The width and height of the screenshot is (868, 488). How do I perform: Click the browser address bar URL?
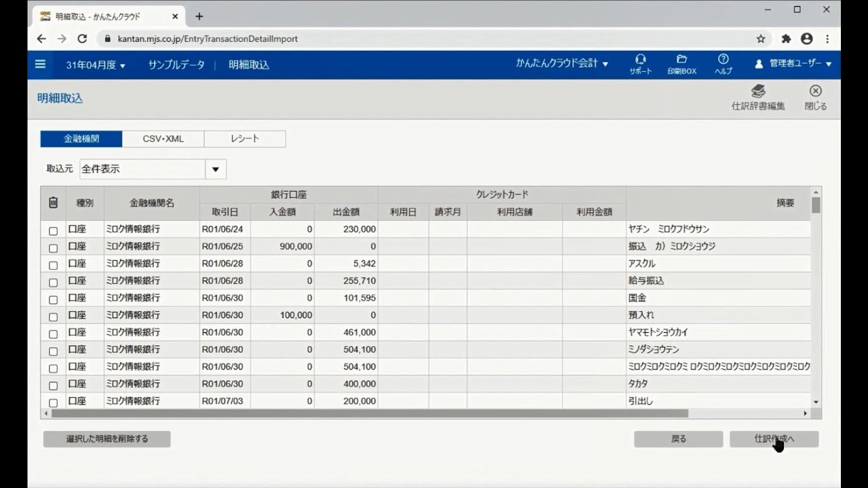[208, 39]
